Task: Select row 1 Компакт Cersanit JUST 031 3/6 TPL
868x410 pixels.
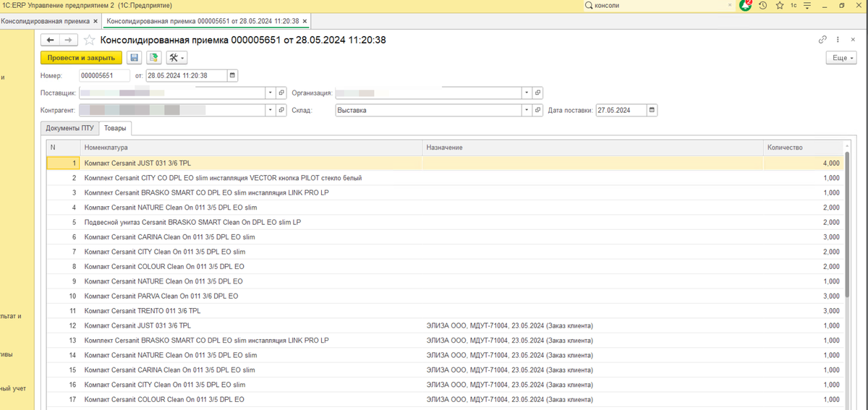Action: [x=445, y=163]
